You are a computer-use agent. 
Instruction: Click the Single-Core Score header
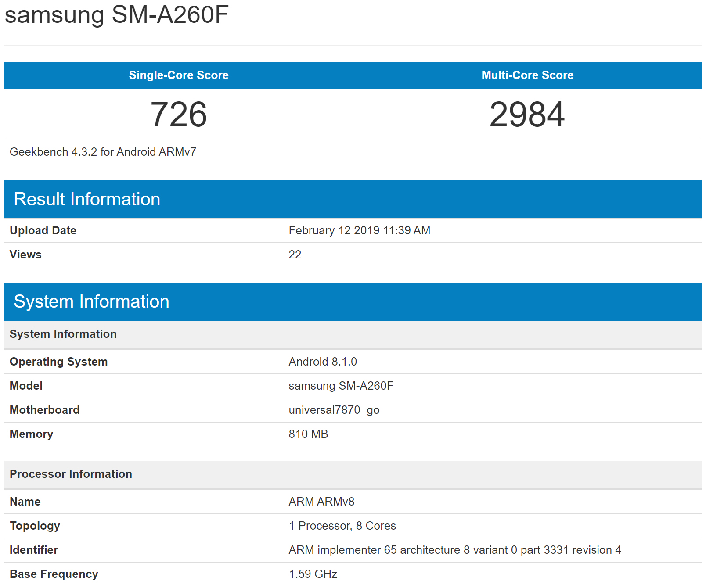(x=178, y=75)
